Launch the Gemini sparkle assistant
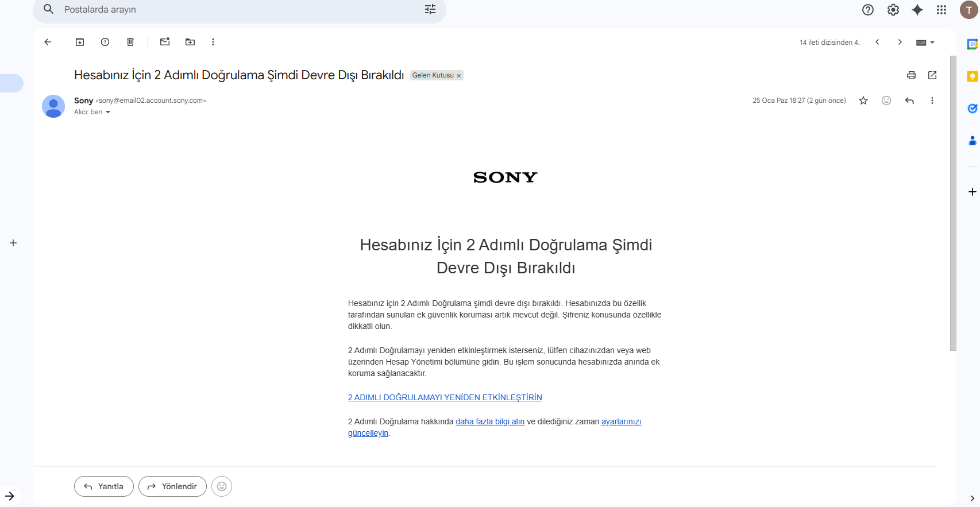 coord(917,10)
